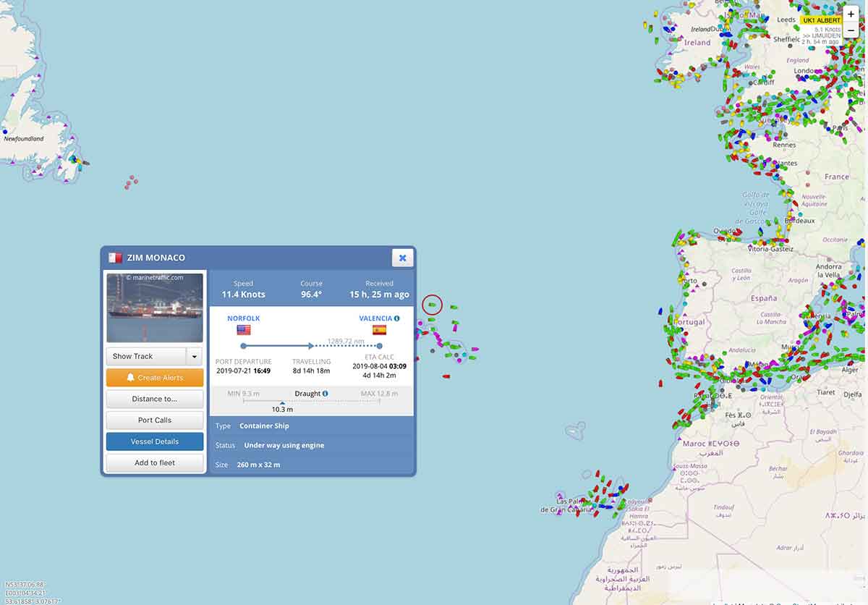The width and height of the screenshot is (868, 605).
Task: Click the Show Track button
Action: coord(146,356)
